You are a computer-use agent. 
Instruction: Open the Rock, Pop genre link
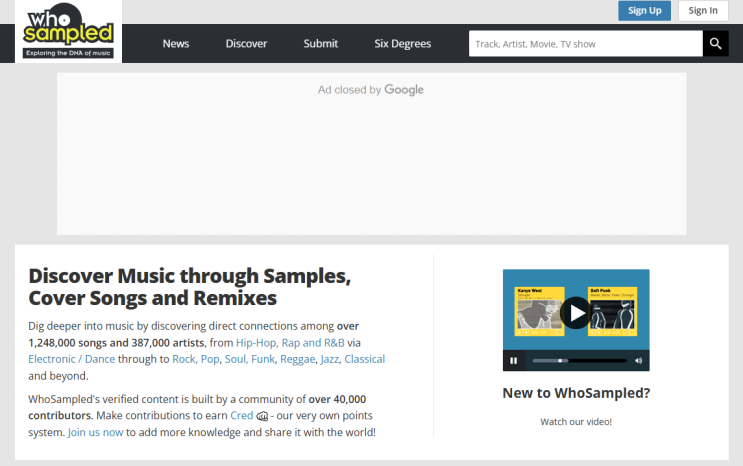[196, 359]
